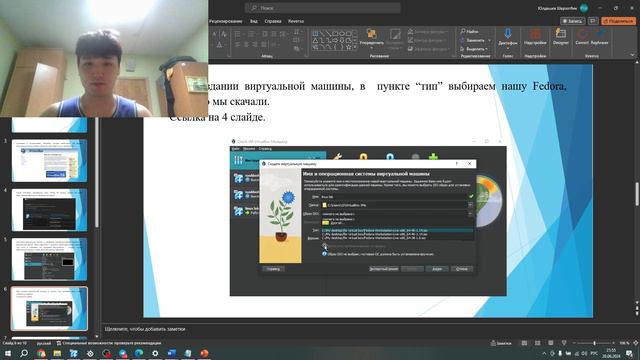Switch to Normal view in the status bar
Screen dimensions: 640x360
tap(524, 343)
